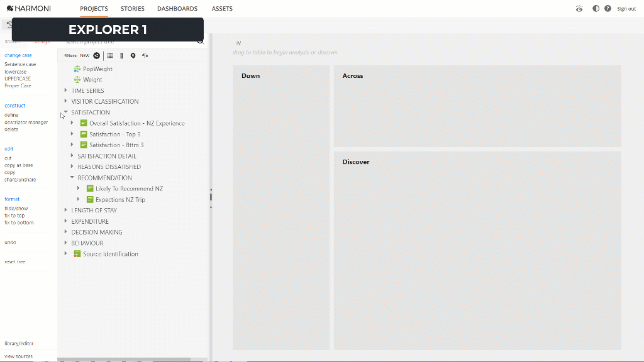
Task: Apply Proper Case option
Action: 18,85
